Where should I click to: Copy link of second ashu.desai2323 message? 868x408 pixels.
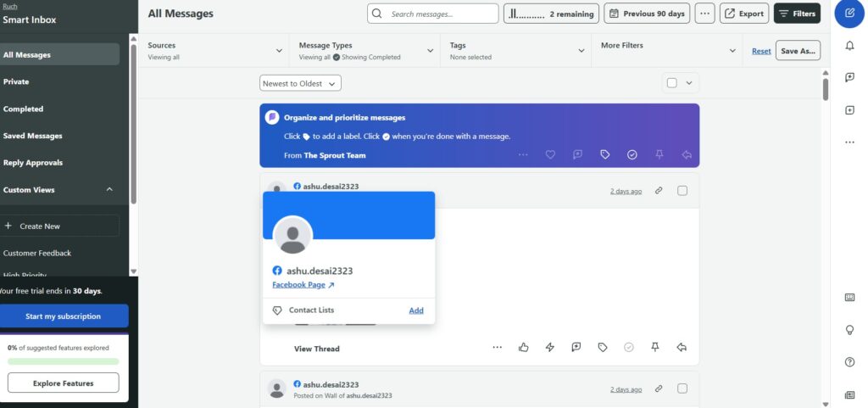click(x=659, y=388)
